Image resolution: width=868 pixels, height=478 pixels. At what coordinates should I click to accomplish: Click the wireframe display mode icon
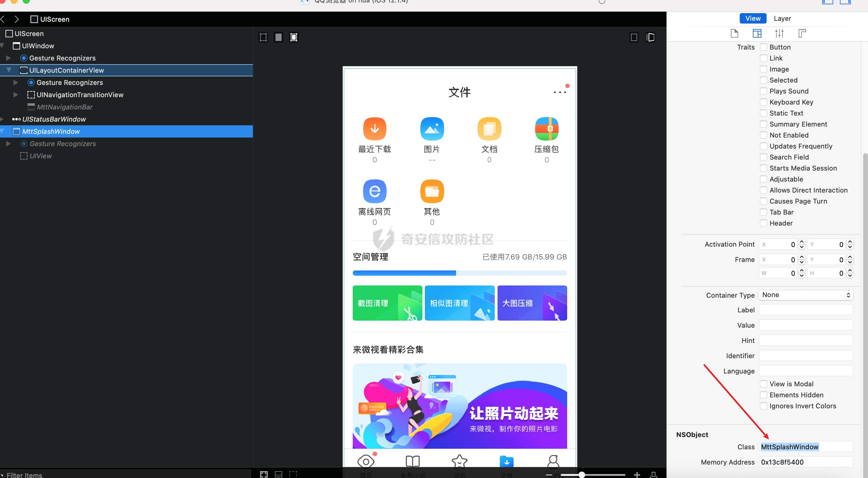point(263,37)
